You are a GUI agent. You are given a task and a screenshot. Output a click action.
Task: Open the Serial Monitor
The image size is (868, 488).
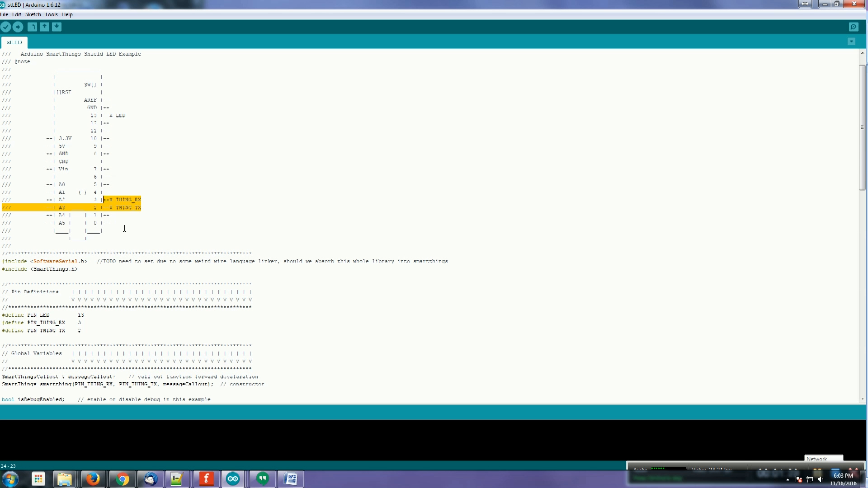tap(853, 27)
